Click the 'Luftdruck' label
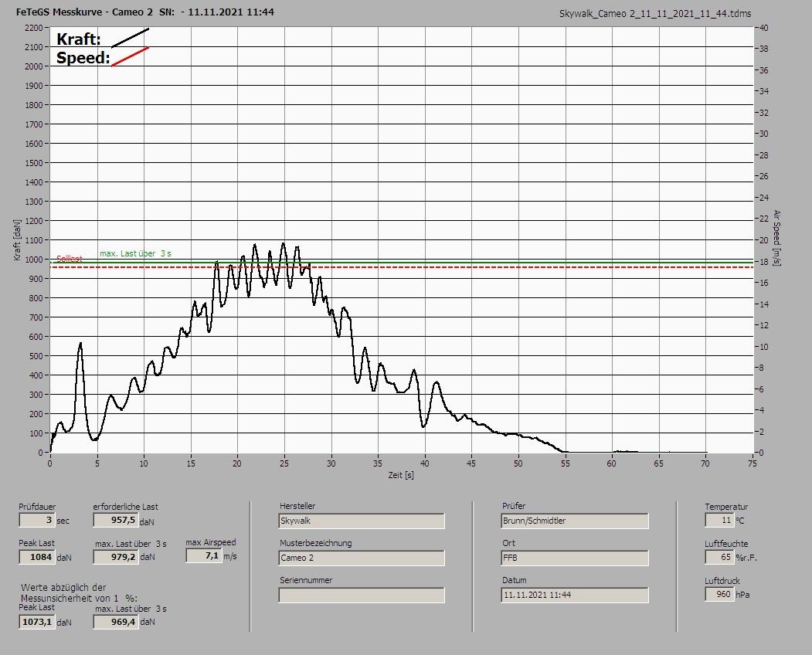812x655 pixels. click(722, 581)
